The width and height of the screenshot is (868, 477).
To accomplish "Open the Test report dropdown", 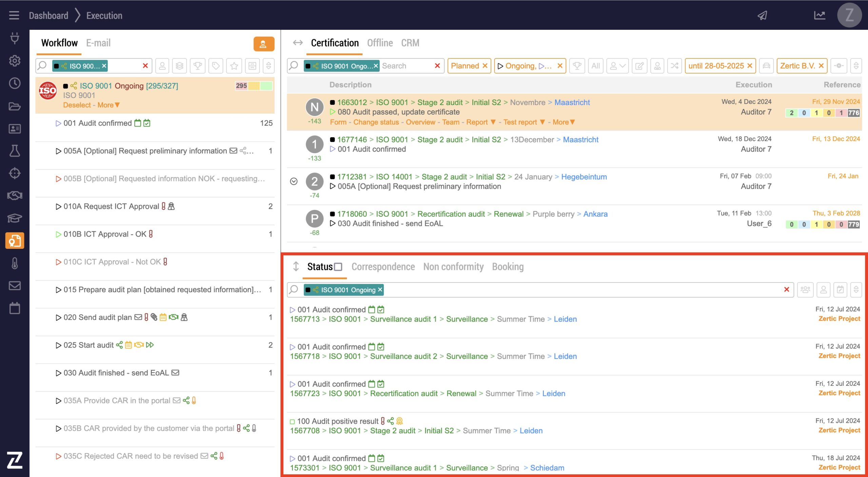I will [x=524, y=122].
